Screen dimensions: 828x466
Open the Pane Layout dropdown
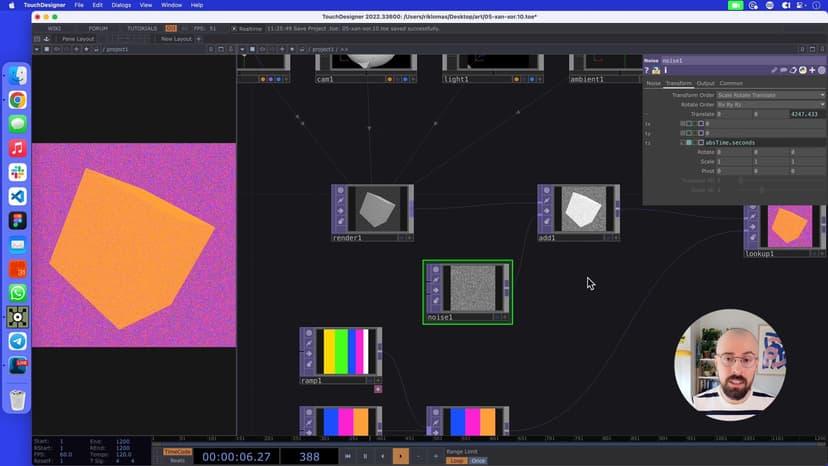[78, 39]
